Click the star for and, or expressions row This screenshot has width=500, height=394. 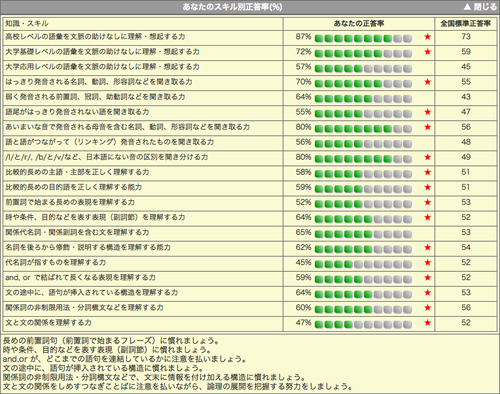click(x=428, y=277)
